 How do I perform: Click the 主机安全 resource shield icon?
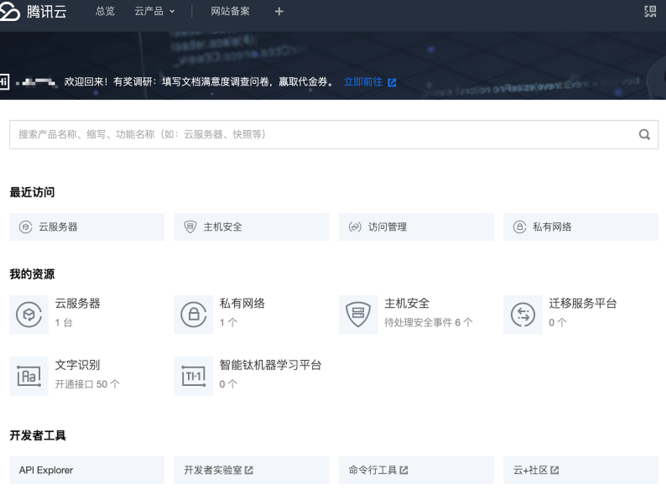click(x=358, y=314)
